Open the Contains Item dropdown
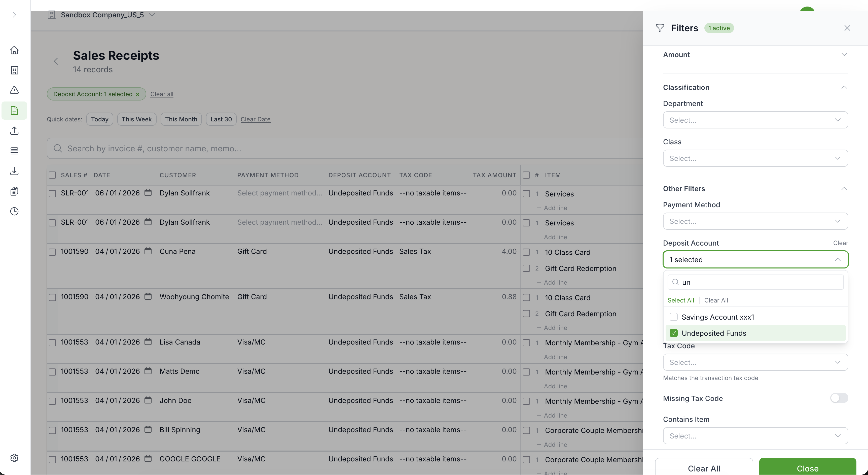Viewport: 868px width, 475px height. [x=755, y=436]
